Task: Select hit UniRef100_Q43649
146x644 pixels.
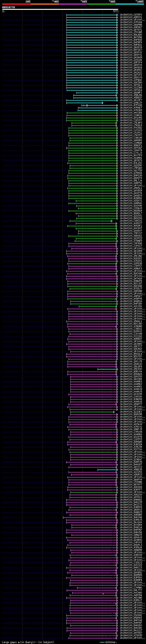Action: pyautogui.click(x=131, y=58)
